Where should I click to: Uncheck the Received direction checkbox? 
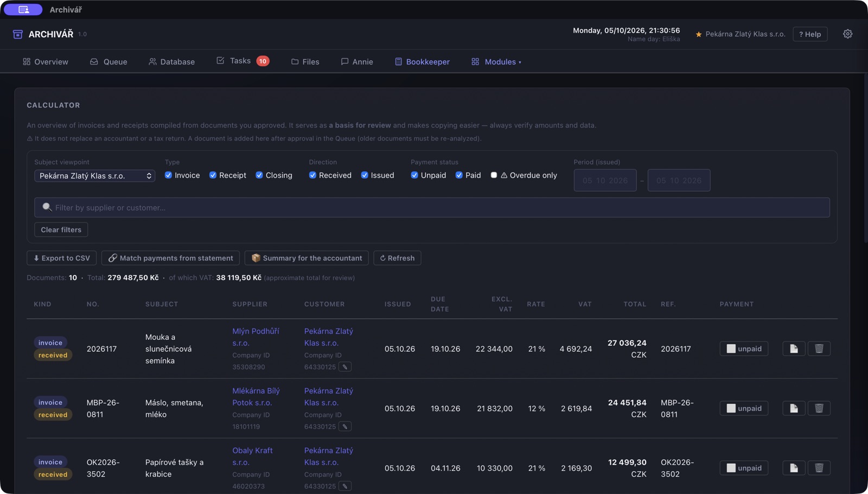click(312, 175)
